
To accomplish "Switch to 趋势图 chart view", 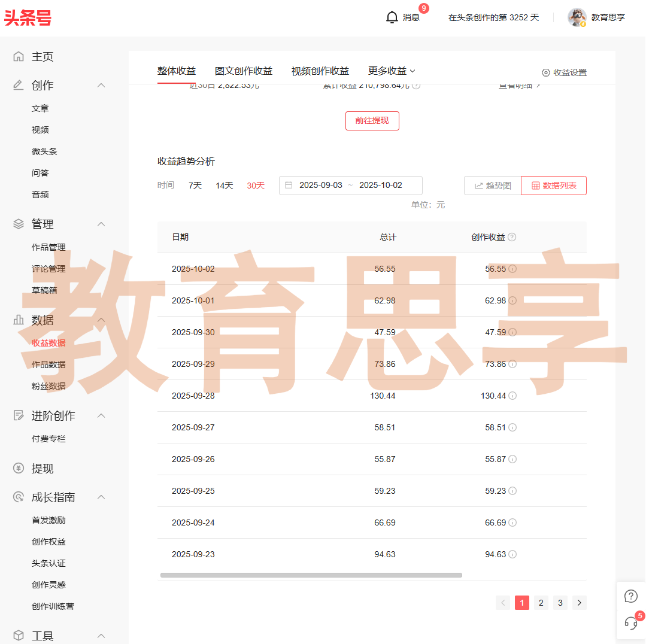I will 493,186.
